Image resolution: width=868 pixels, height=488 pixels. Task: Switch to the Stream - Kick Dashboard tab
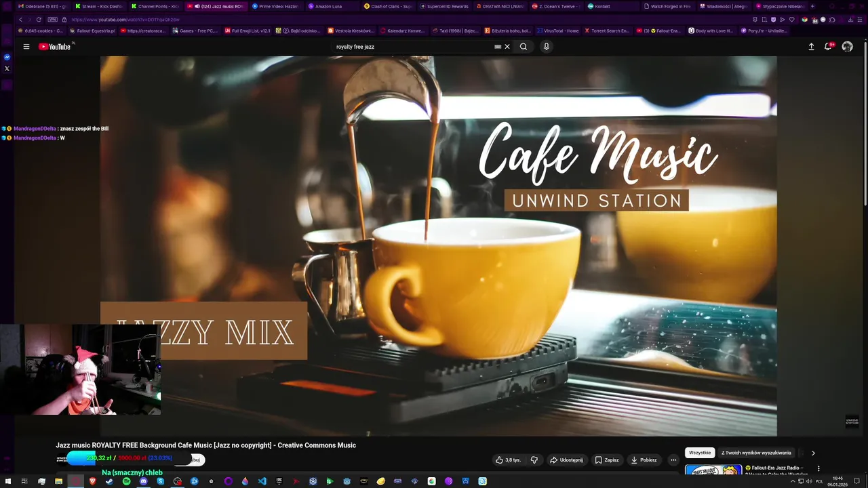(x=99, y=6)
